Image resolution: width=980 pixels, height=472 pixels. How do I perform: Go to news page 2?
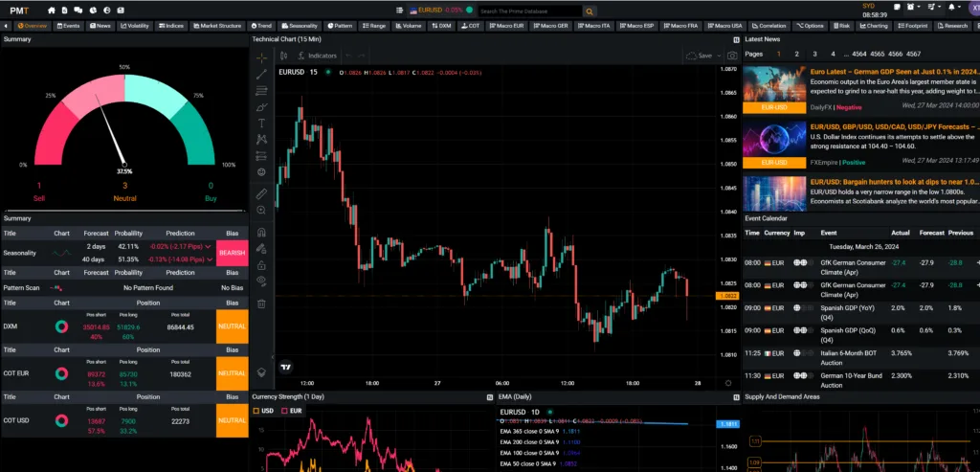tap(796, 54)
